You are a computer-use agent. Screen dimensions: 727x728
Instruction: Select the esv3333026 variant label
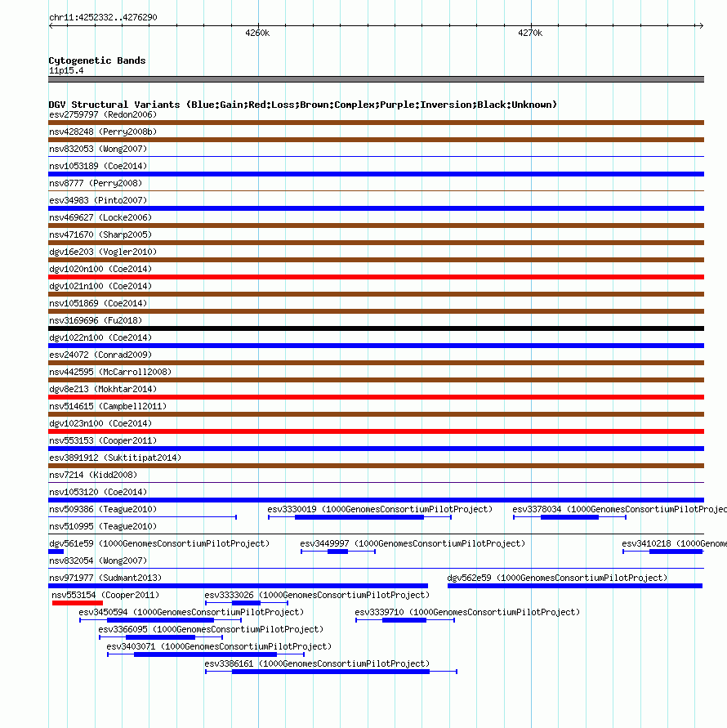click(317, 596)
